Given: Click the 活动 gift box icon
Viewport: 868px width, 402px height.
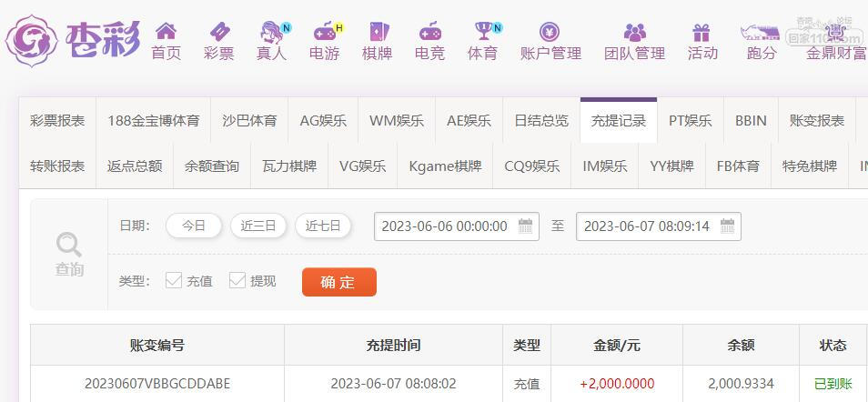Looking at the screenshot, I should tap(701, 32).
